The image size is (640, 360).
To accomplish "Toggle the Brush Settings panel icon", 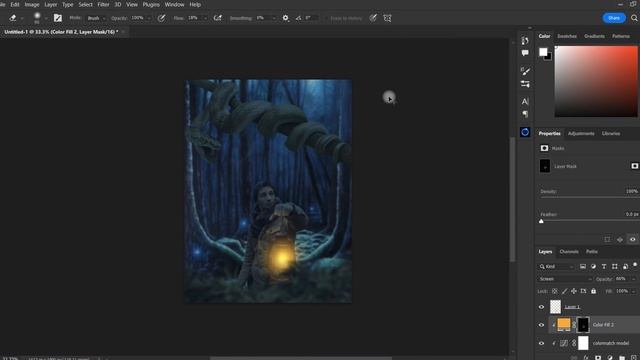I will pyautogui.click(x=58, y=18).
